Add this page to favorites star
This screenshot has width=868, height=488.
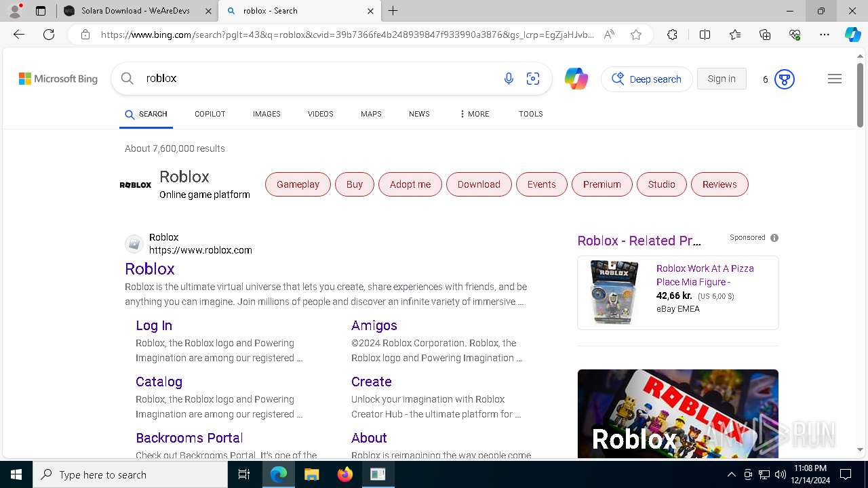point(636,35)
